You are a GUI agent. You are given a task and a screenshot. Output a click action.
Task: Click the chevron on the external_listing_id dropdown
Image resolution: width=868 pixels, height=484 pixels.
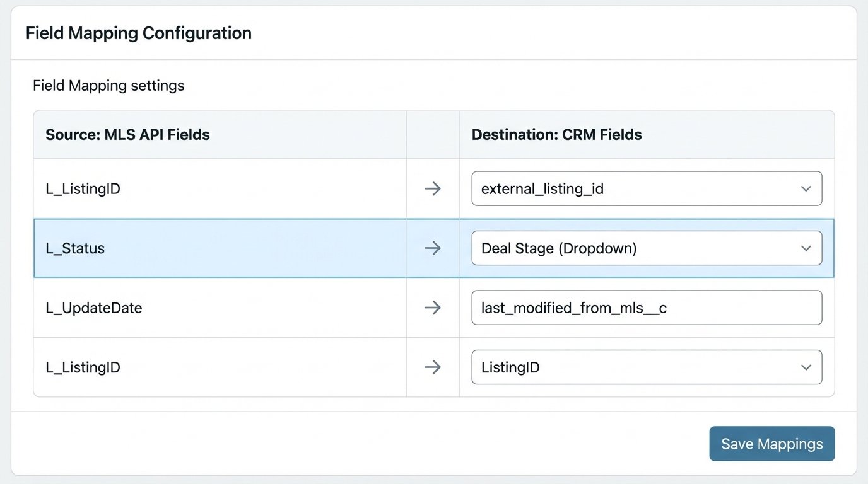806,188
